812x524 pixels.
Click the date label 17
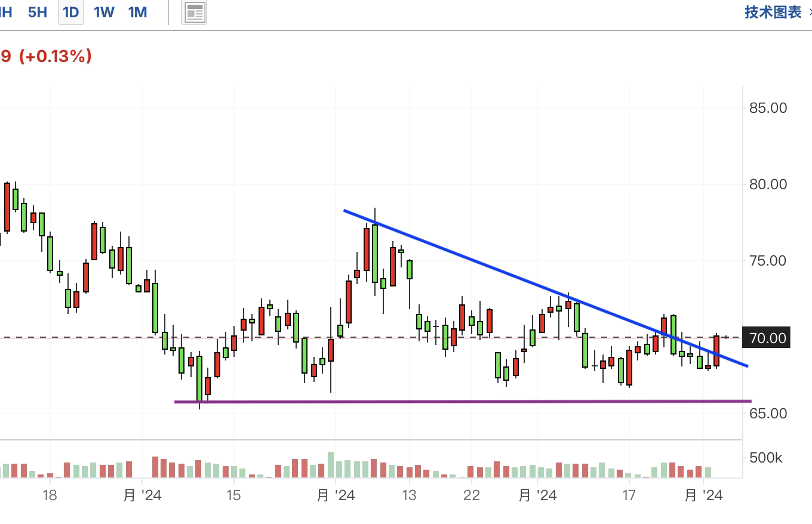point(628,495)
